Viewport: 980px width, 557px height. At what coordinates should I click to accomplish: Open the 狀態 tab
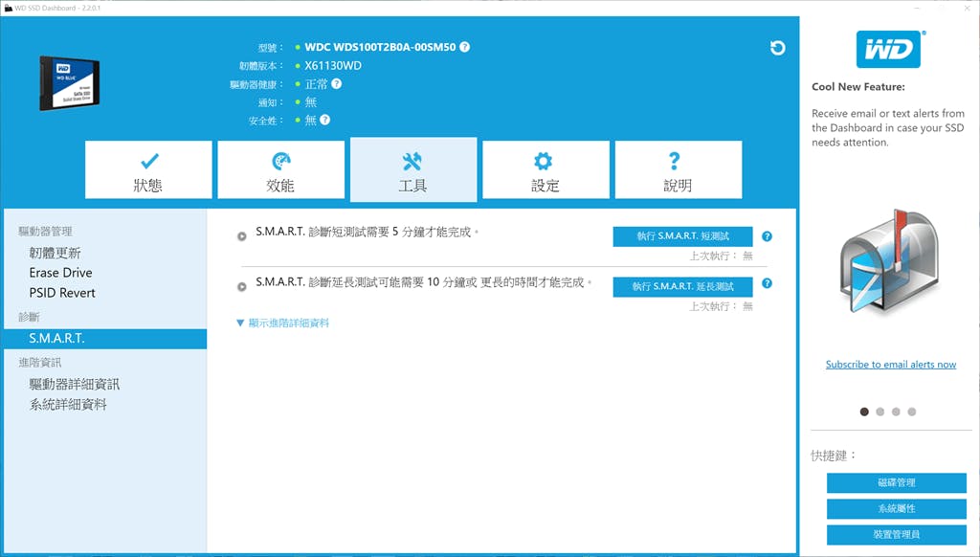[x=148, y=170]
